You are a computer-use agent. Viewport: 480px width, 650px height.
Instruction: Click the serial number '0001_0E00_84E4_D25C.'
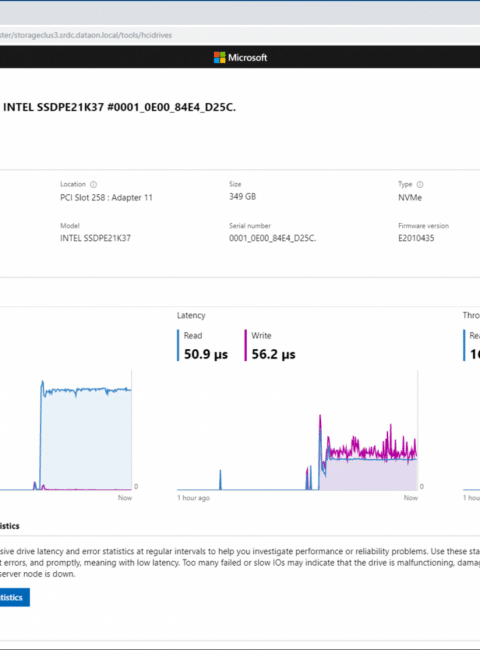tap(273, 238)
